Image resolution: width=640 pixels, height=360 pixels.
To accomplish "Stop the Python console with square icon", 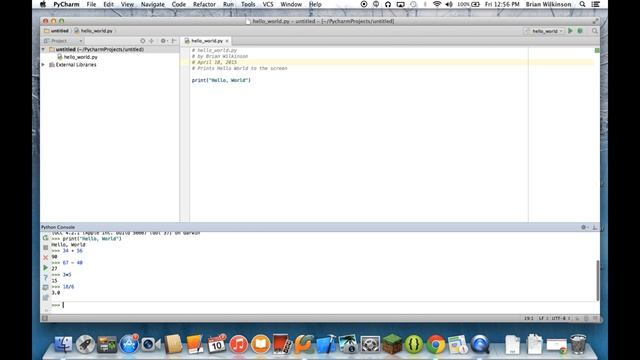I will tap(45, 247).
